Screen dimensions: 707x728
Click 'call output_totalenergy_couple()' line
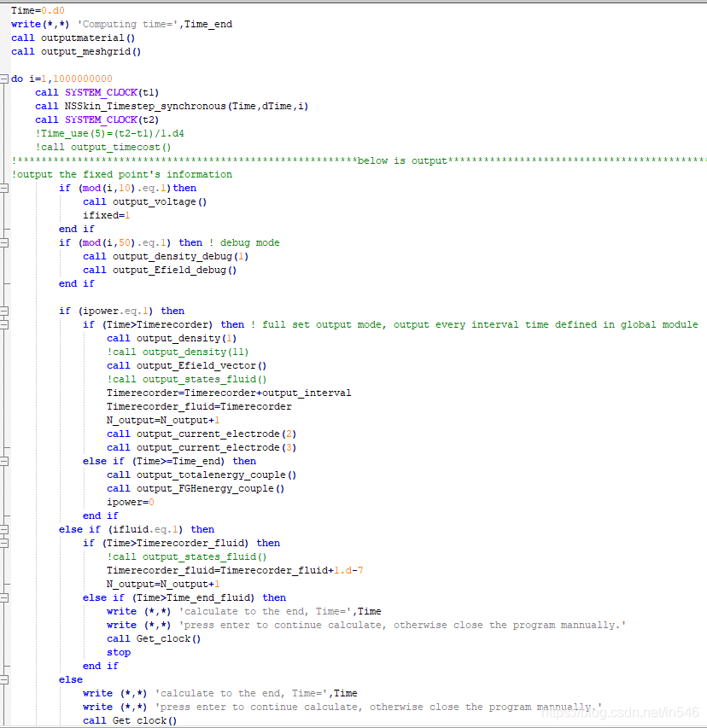coord(202,475)
